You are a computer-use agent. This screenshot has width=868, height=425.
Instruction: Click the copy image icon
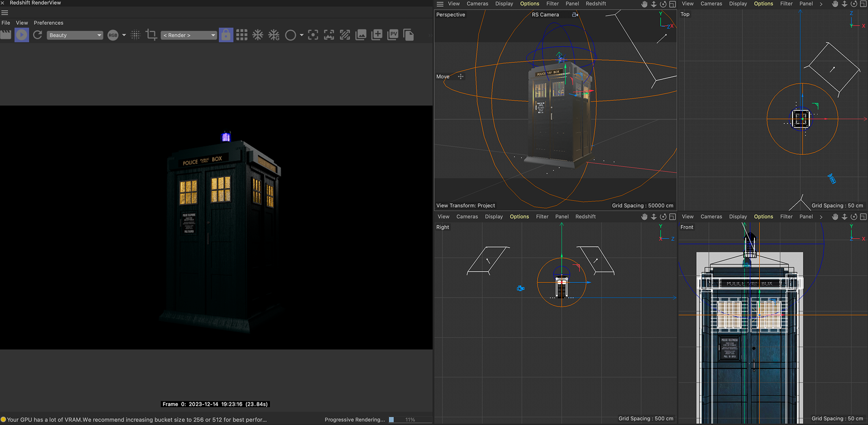(x=408, y=35)
